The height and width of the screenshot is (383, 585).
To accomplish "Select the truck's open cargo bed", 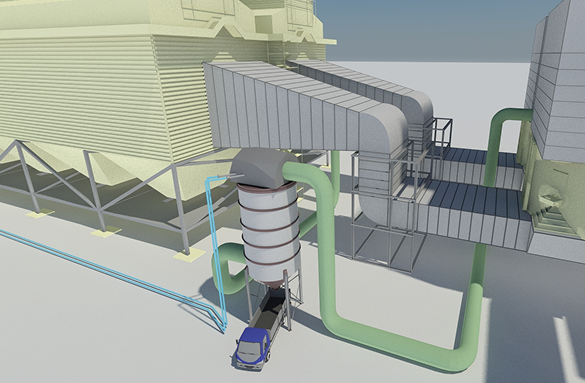I will click(x=269, y=313).
